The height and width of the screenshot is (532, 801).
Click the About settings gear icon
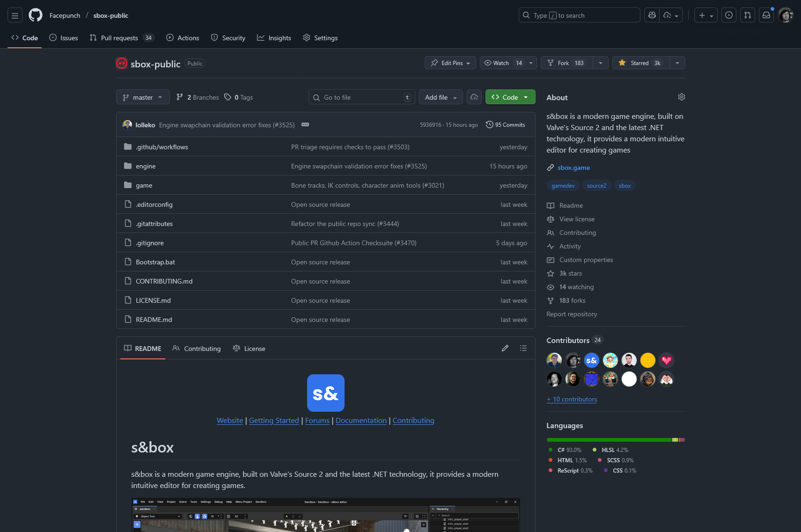tap(681, 97)
